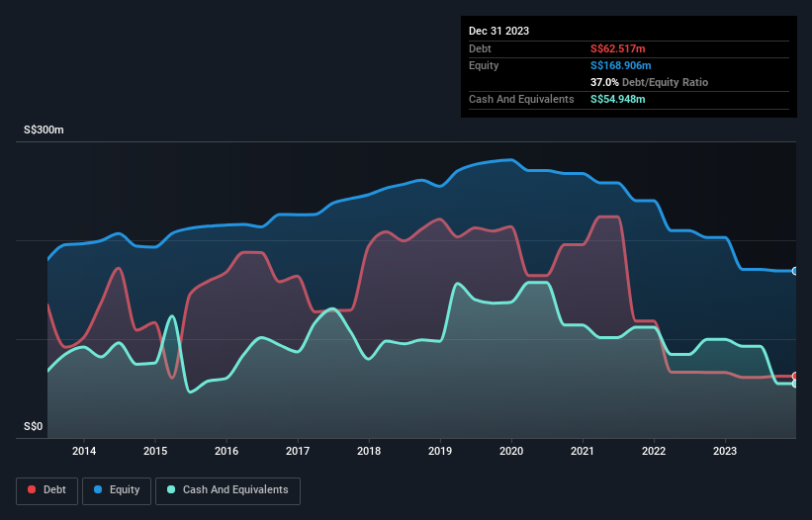Screen dimensions: 812x520
Task: Click the S$168.906m equity value
Action: [620, 65]
